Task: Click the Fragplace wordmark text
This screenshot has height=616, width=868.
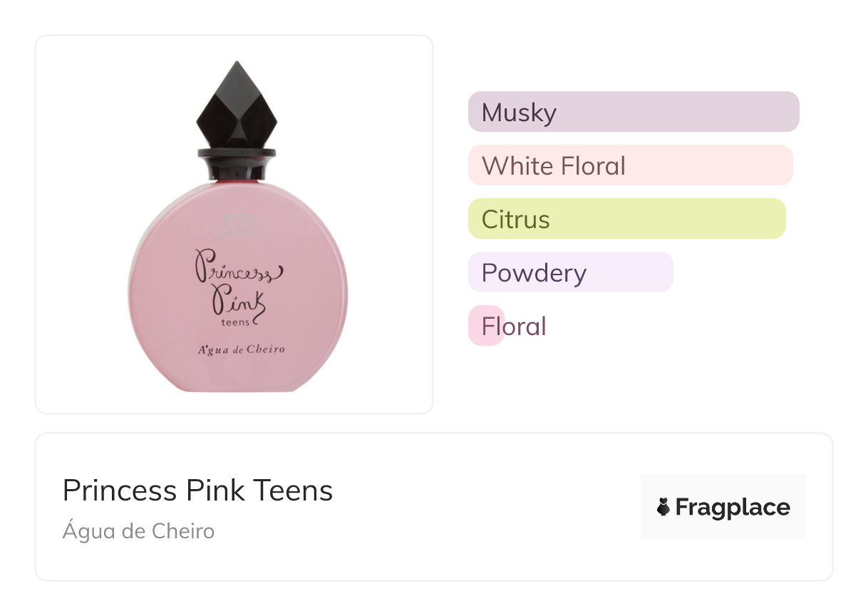Action: 733,508
